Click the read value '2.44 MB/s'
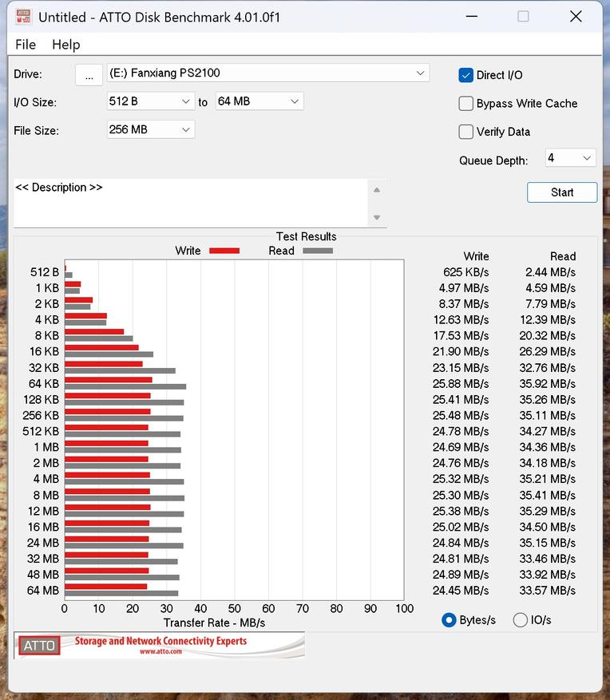 coord(550,272)
